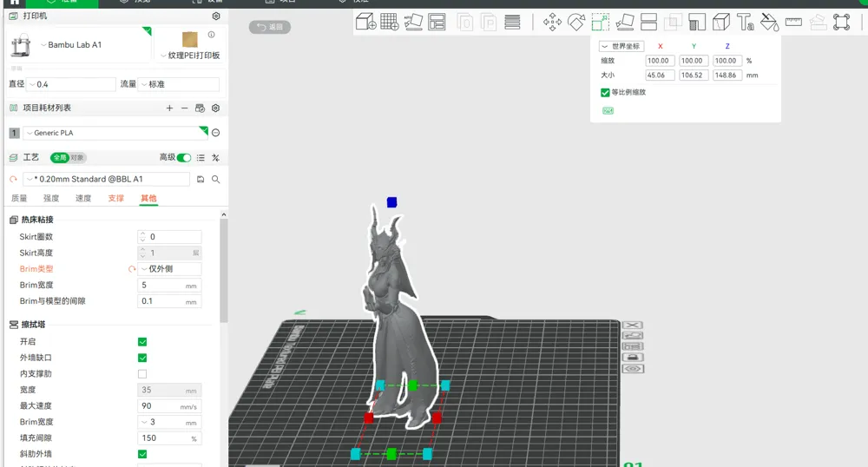
Task: Click the 返回 back button
Action: (x=270, y=27)
